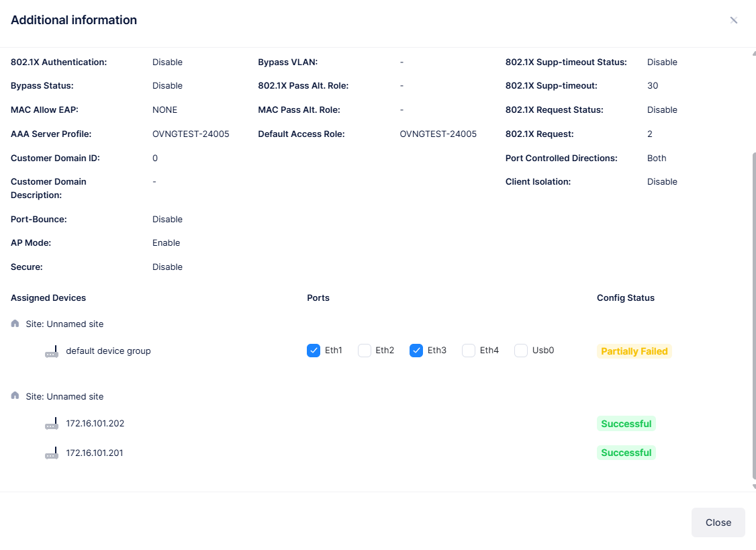The height and width of the screenshot is (550, 756).
Task: Enable the Usb0 port checkbox
Action: click(520, 350)
